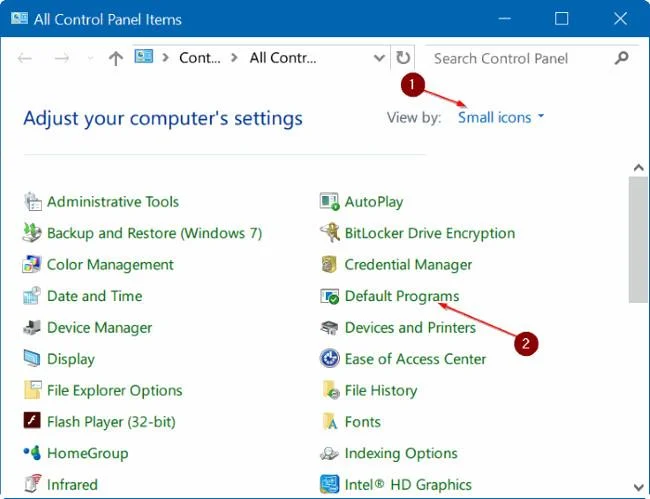The width and height of the screenshot is (650, 499).
Task: Open the Intel HD Graphics link
Action: pyautogui.click(x=408, y=484)
